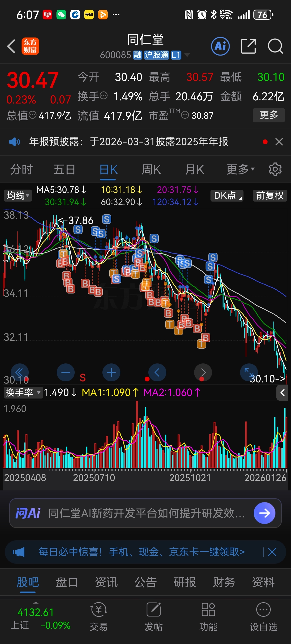
Task: Tap the 30.47 current price
Action: [33, 80]
